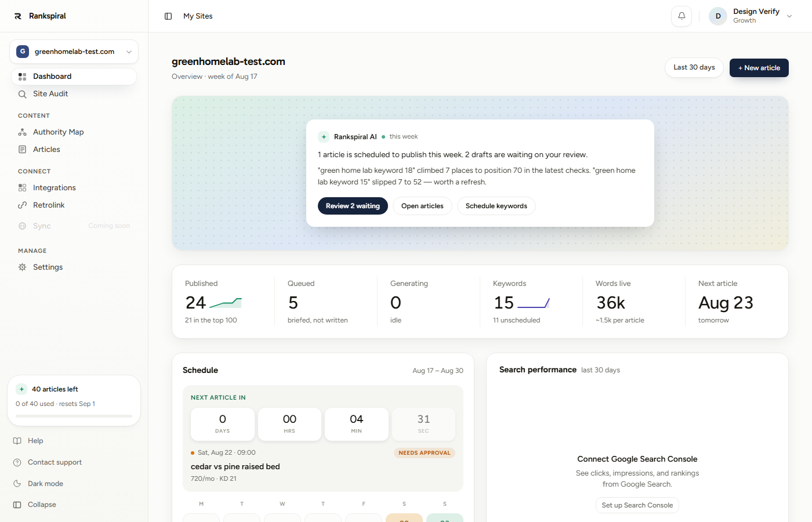Open Integrations page
This screenshot has width=812, height=522.
point(74,188)
